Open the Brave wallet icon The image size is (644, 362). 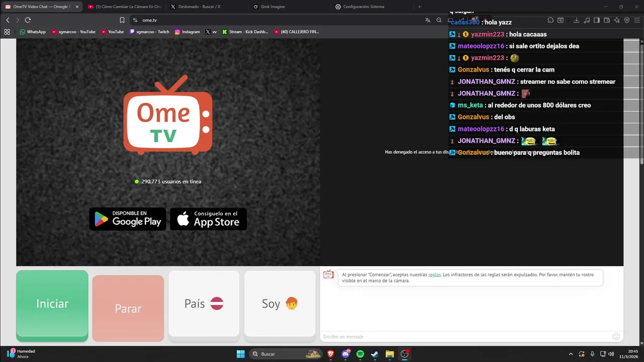pyautogui.click(x=607, y=20)
